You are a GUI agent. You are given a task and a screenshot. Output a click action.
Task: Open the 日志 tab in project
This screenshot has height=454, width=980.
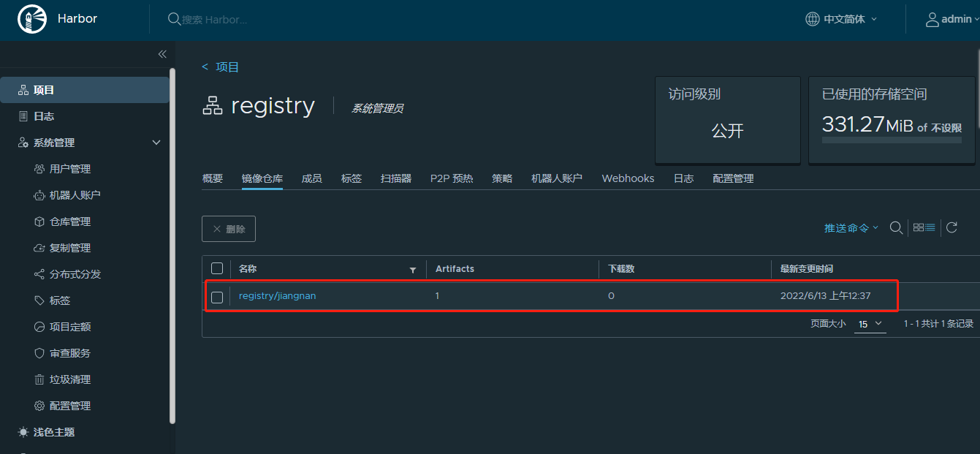(684, 178)
